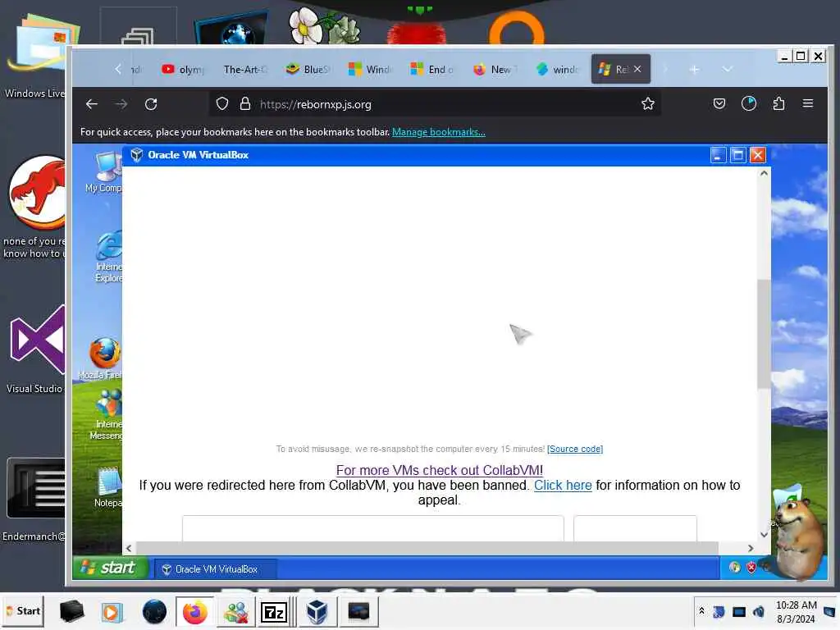840x630 pixels.
Task: Expand the list all tabs dropdown
Action: click(x=727, y=69)
